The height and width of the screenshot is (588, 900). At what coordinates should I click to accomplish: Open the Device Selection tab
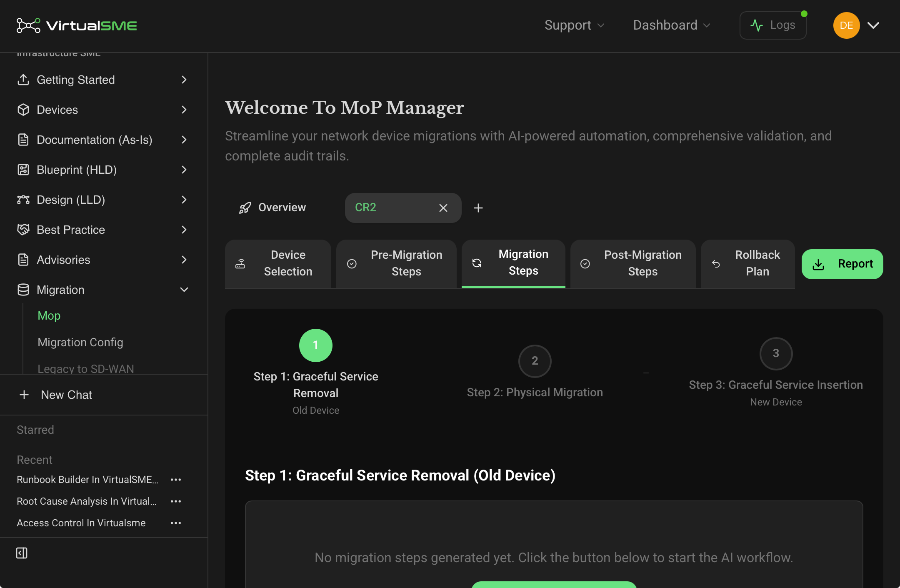coord(278,263)
